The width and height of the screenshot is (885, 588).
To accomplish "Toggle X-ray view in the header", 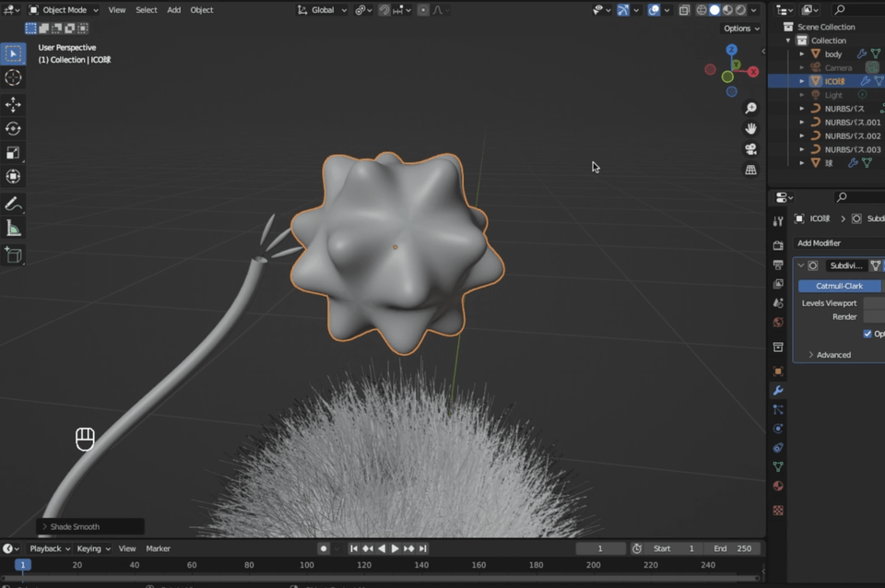I will [x=683, y=10].
